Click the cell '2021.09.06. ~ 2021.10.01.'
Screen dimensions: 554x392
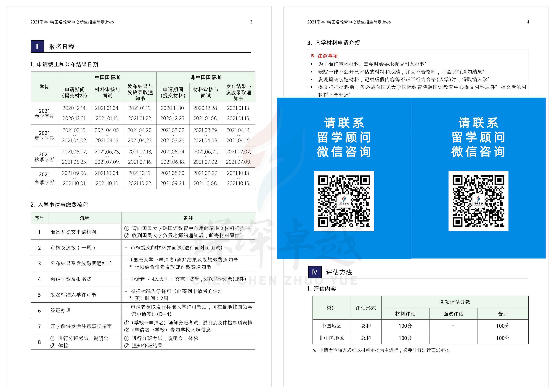[x=74, y=178]
